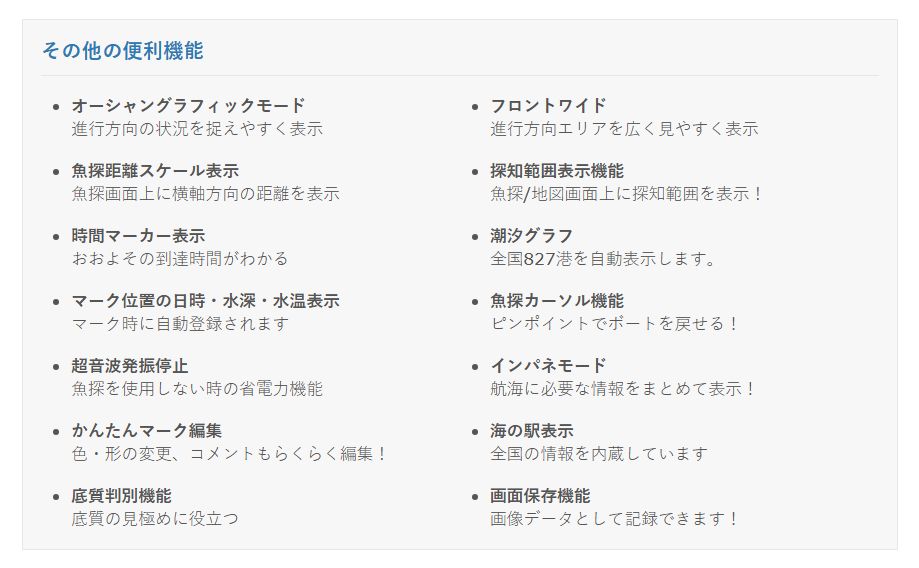919x568 pixels.
Task: Click the 潮汐グラフ feature title
Action: coord(532,236)
